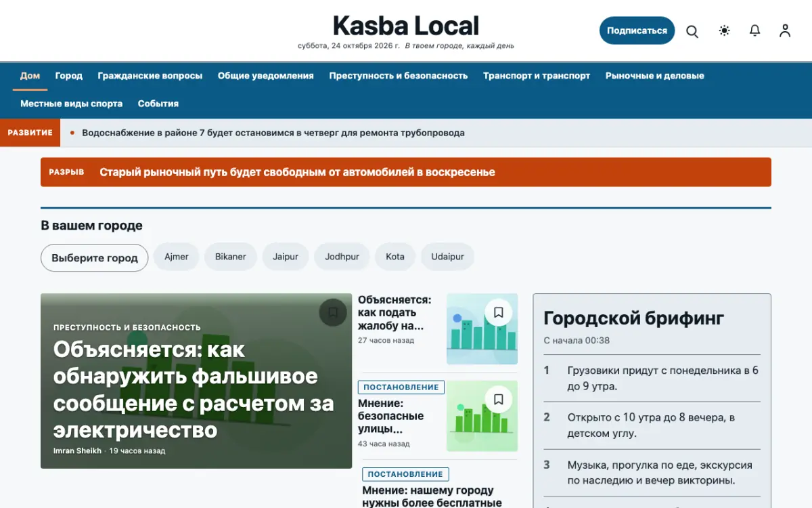The image size is (812, 508).
Task: Click the '27 часов назад' timestamp
Action: point(386,340)
